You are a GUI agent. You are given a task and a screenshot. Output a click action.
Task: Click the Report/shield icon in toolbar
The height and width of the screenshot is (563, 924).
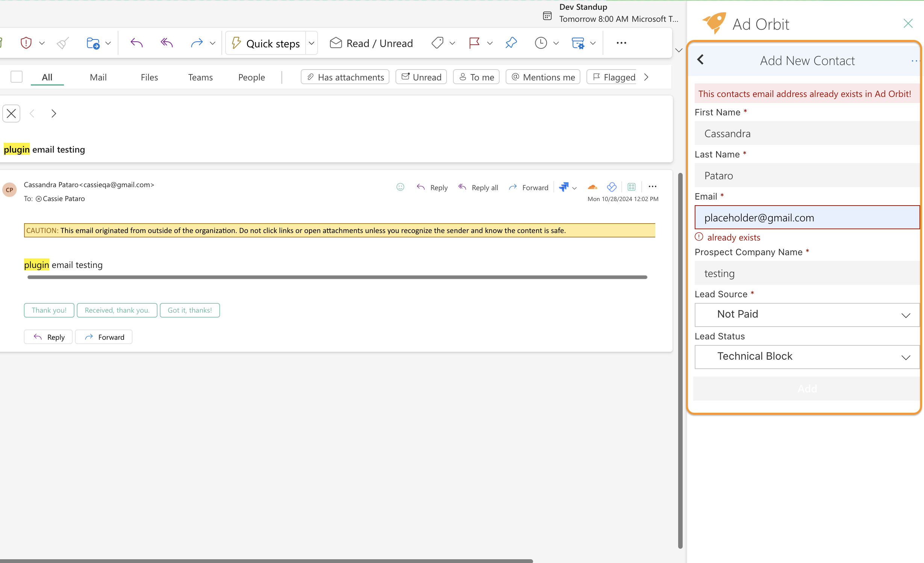pos(26,43)
